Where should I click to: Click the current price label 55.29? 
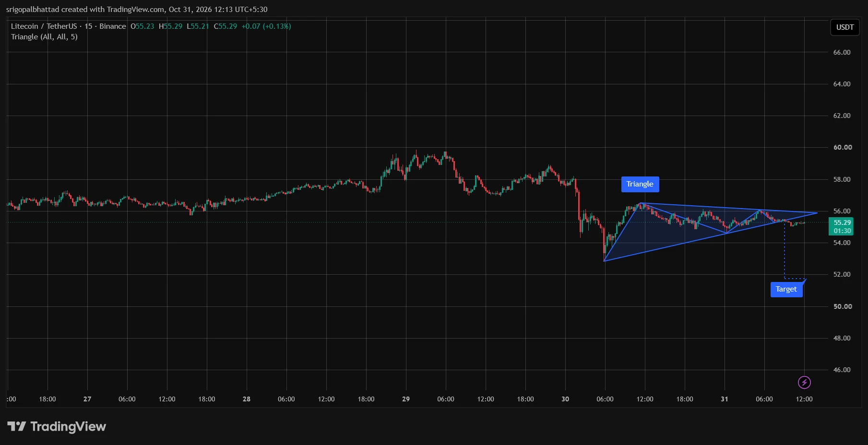(842, 226)
